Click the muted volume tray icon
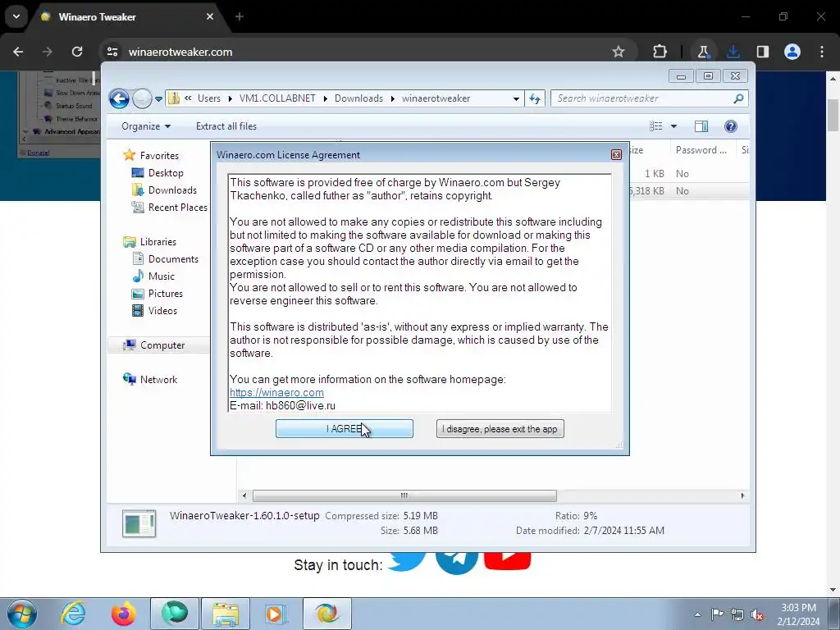 [x=757, y=614]
